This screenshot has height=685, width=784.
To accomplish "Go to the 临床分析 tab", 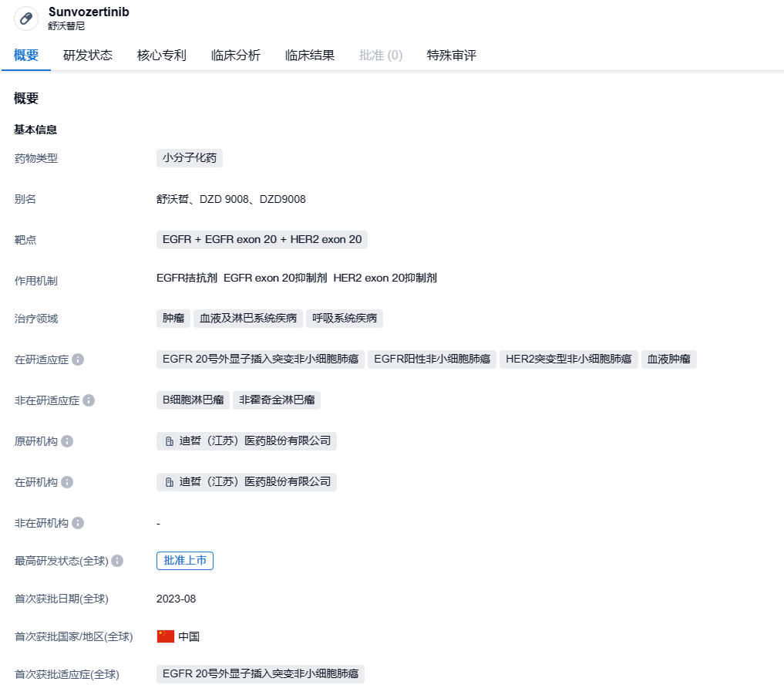I will pos(236,56).
